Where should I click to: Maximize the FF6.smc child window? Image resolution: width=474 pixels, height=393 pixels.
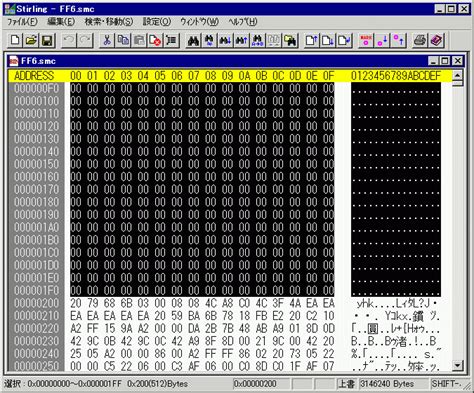[x=445, y=61]
